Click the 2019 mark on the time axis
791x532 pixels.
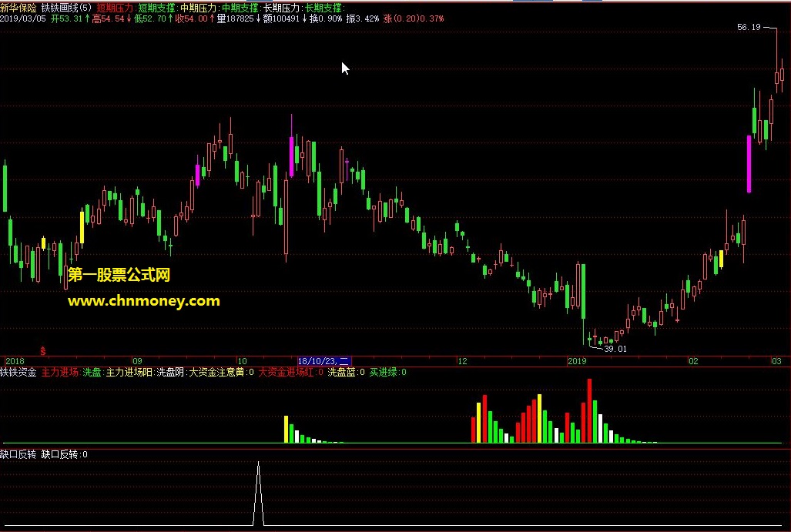coord(577,361)
